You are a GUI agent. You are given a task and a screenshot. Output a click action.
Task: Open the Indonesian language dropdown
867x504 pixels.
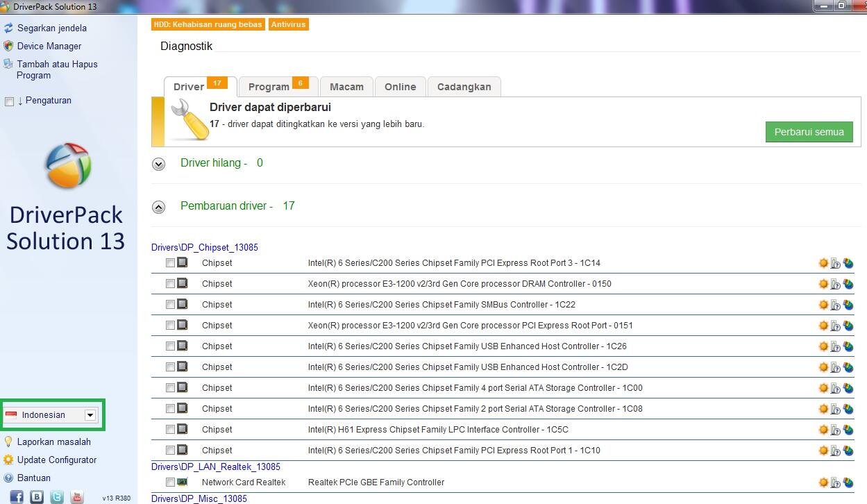point(90,415)
